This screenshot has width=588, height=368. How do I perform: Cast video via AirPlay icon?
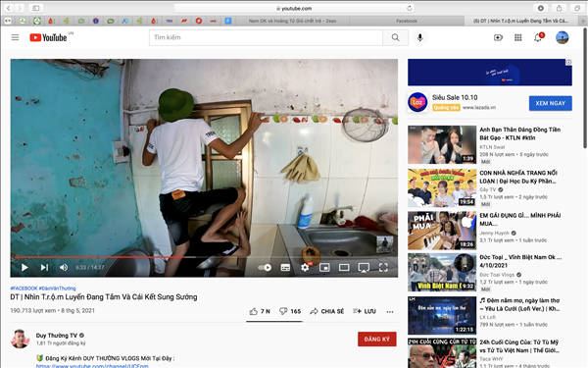coord(364,267)
